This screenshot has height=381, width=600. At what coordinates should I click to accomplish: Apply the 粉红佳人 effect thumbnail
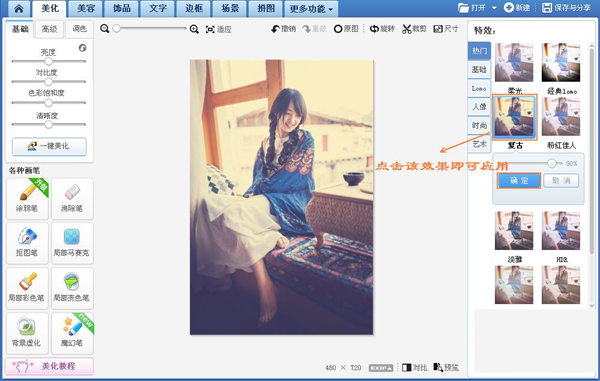[x=561, y=116]
